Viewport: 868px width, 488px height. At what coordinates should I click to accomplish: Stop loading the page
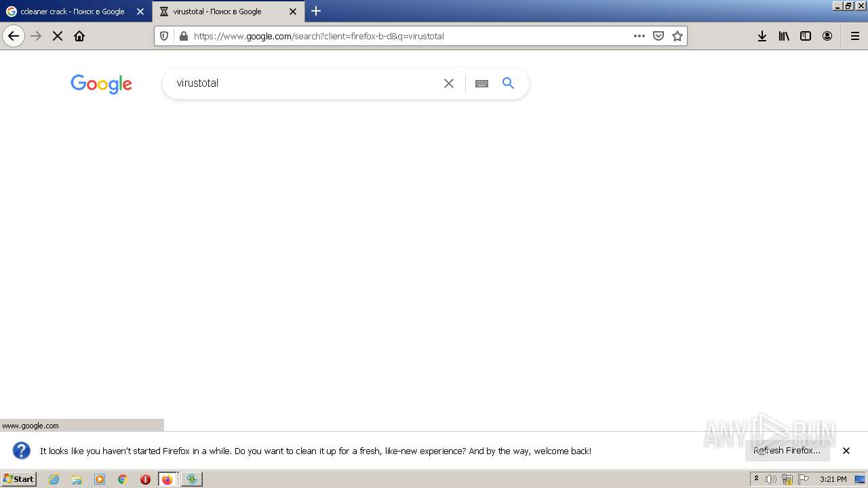(x=58, y=36)
